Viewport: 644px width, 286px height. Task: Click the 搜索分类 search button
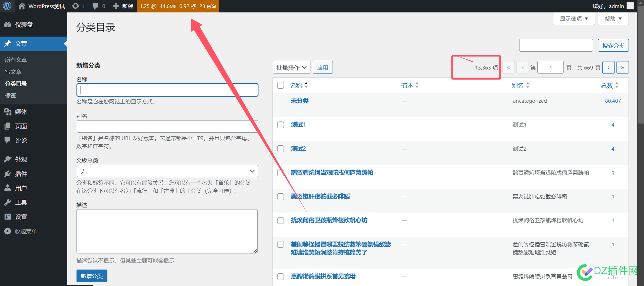click(613, 45)
